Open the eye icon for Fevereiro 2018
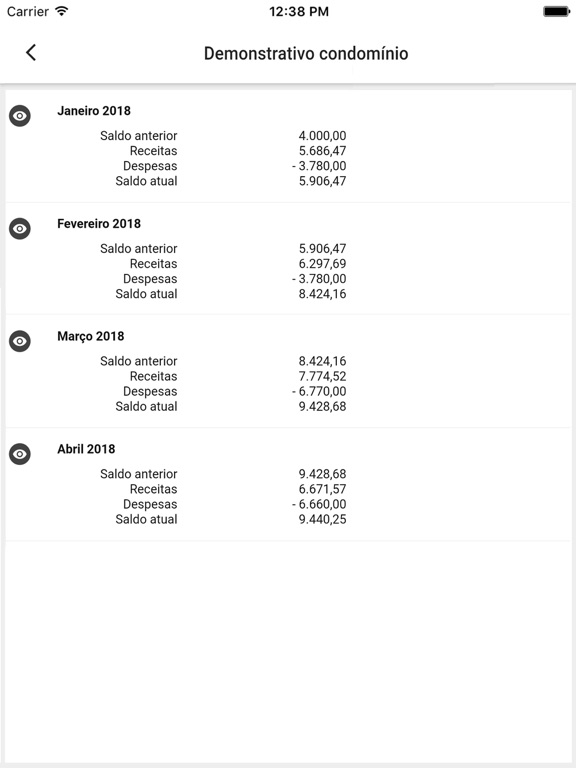Screen dimensions: 576x768 click(x=20, y=228)
